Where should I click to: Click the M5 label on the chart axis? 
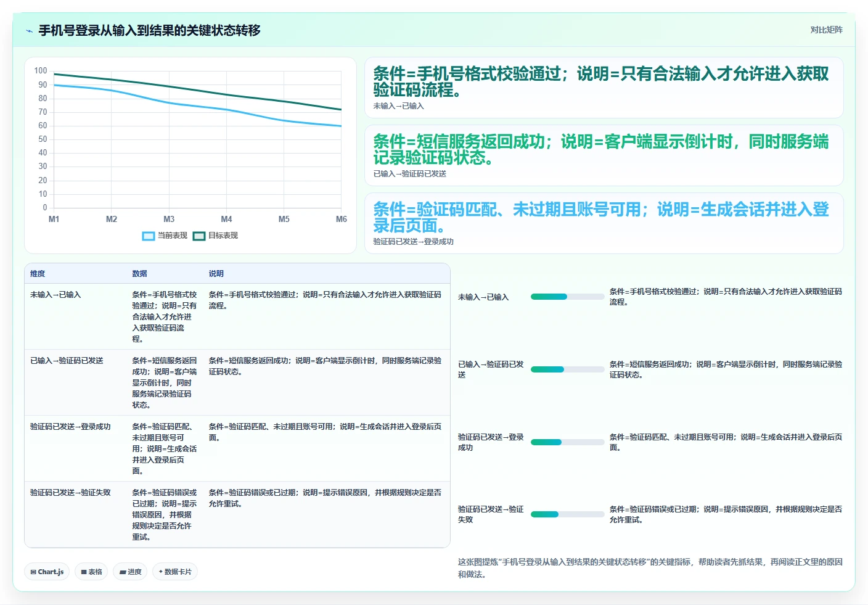(284, 220)
